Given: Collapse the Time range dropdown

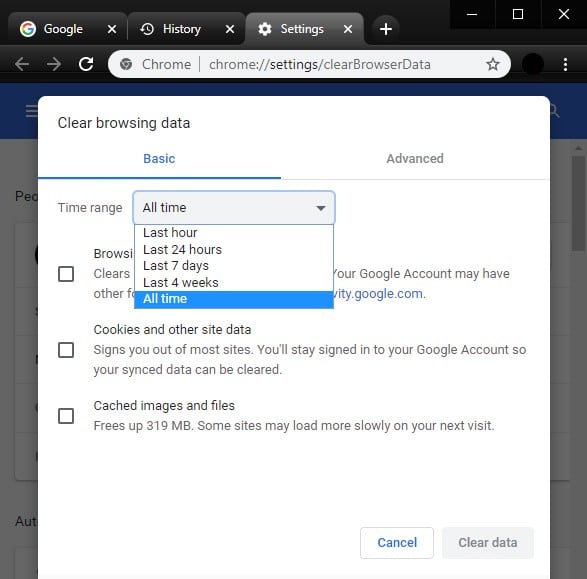Looking at the screenshot, I should point(234,208).
